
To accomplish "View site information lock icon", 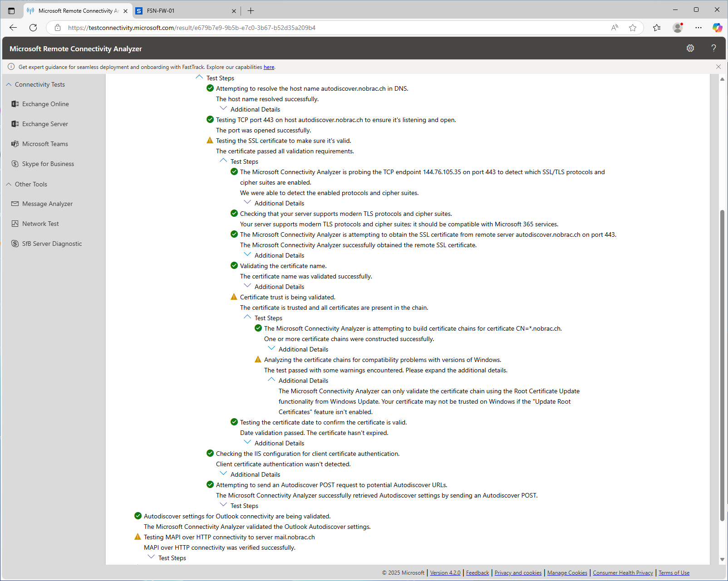I will 58,28.
